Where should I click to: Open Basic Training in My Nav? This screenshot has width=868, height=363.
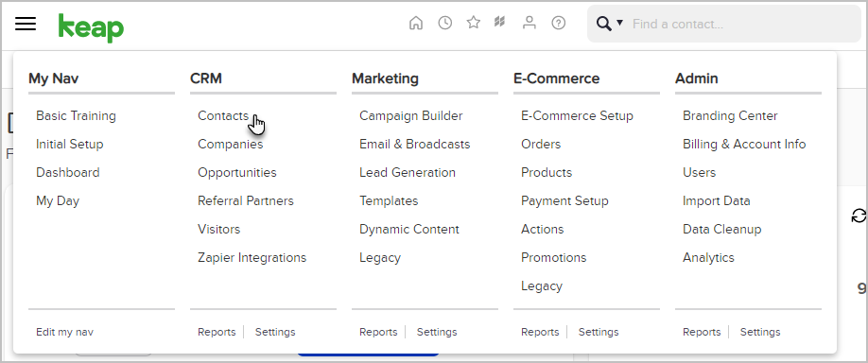point(76,115)
